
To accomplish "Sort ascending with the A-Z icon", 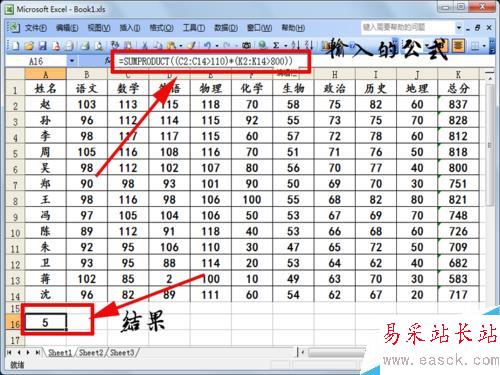I will point(295,45).
